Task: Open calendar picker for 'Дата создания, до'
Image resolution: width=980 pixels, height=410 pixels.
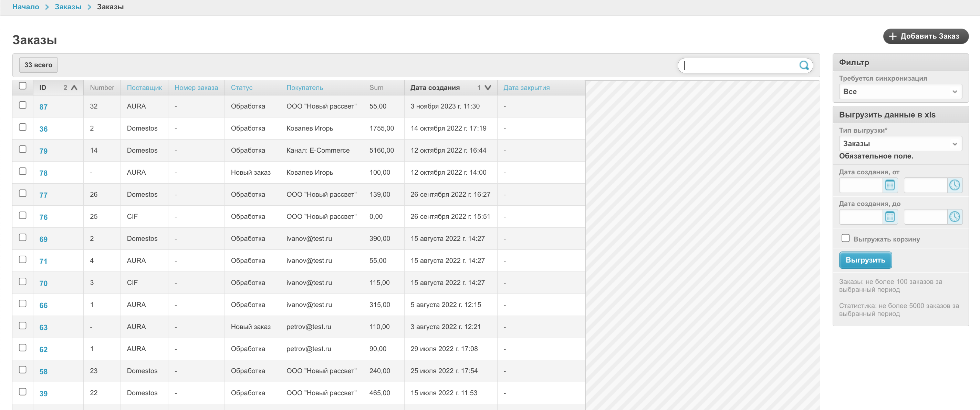Action: click(x=889, y=217)
